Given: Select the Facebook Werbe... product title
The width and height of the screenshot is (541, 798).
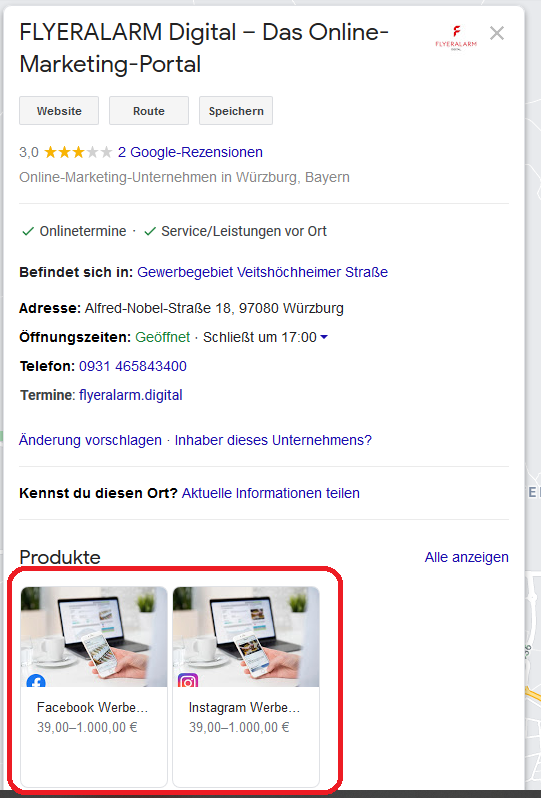Looking at the screenshot, I should click(x=92, y=707).
